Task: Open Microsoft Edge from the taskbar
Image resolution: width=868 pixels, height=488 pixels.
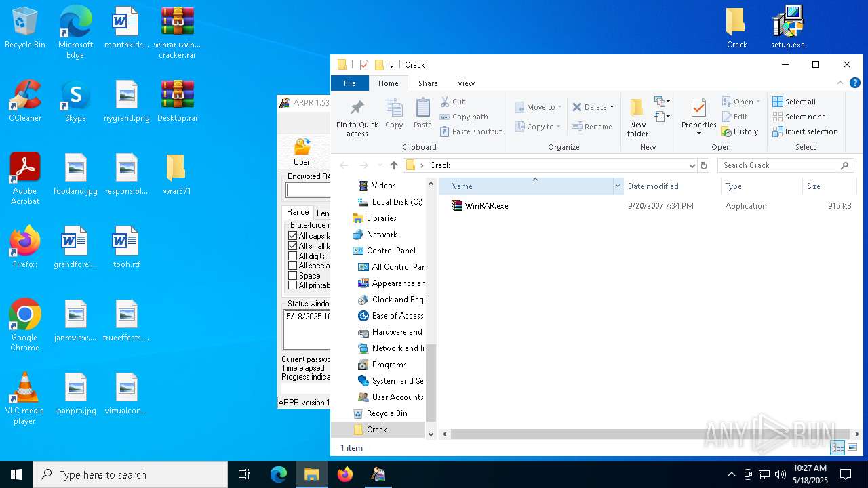Action: tap(279, 474)
